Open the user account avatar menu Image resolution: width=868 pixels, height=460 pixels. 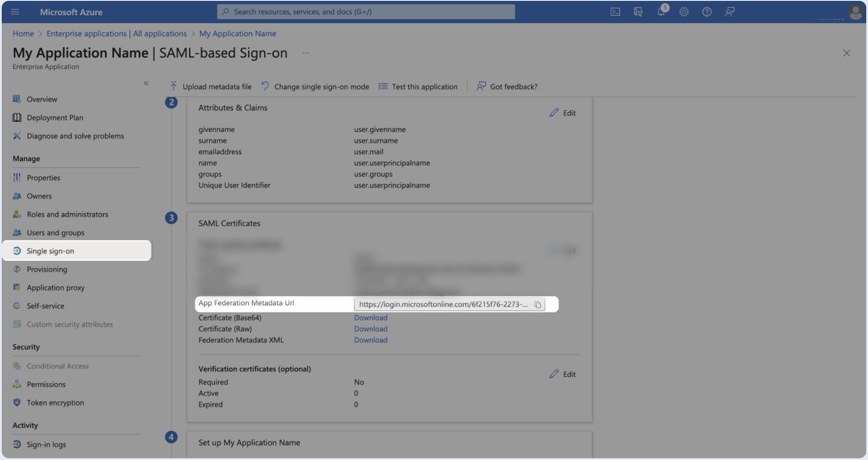click(x=855, y=12)
